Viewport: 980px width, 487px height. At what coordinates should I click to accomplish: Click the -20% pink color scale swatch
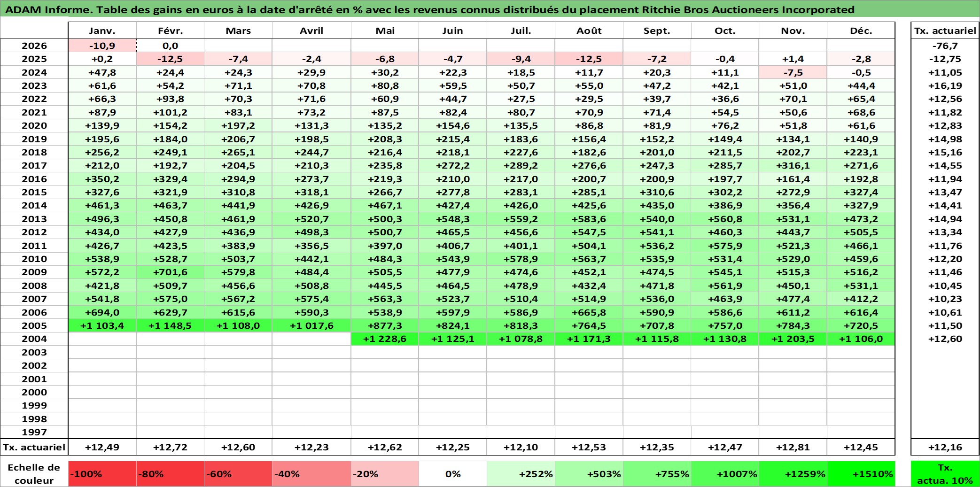(385, 474)
